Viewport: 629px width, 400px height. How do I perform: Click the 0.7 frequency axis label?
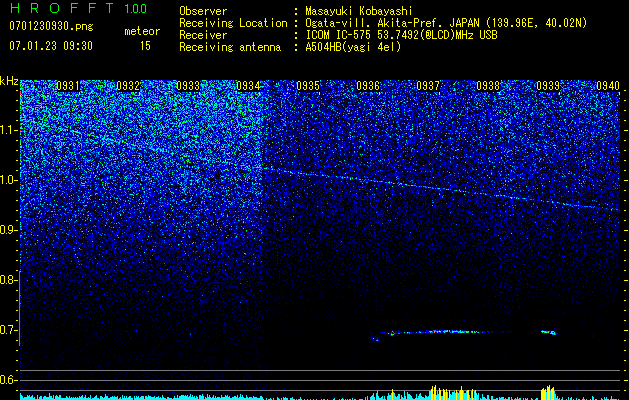(x=9, y=330)
